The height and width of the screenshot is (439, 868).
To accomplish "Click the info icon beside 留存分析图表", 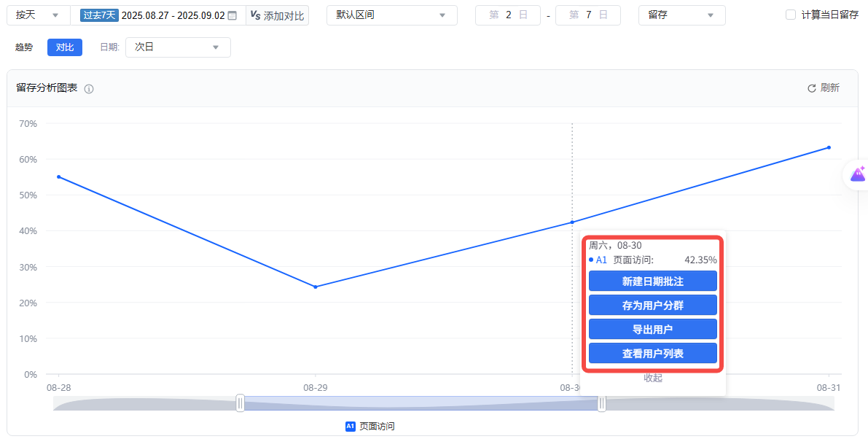I will [x=89, y=88].
